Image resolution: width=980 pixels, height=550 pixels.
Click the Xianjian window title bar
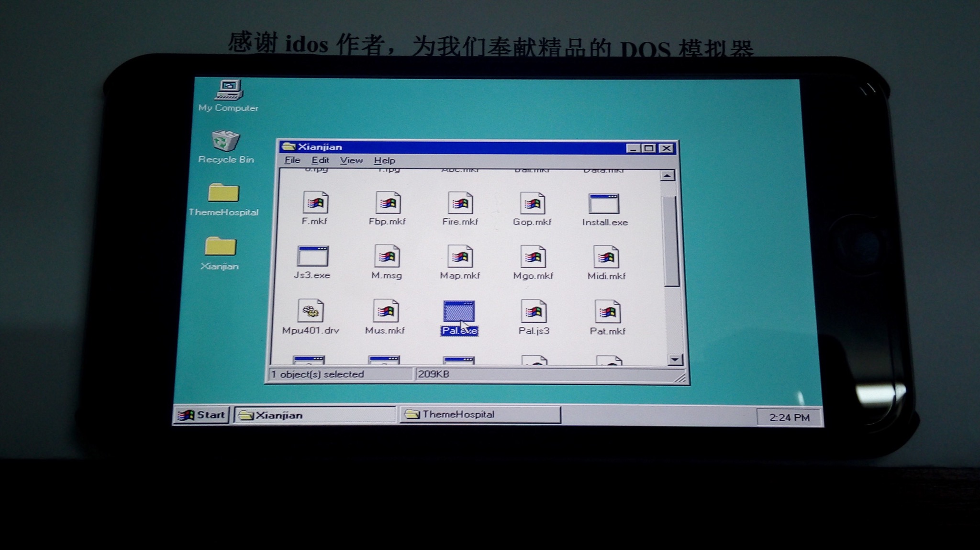(x=478, y=147)
